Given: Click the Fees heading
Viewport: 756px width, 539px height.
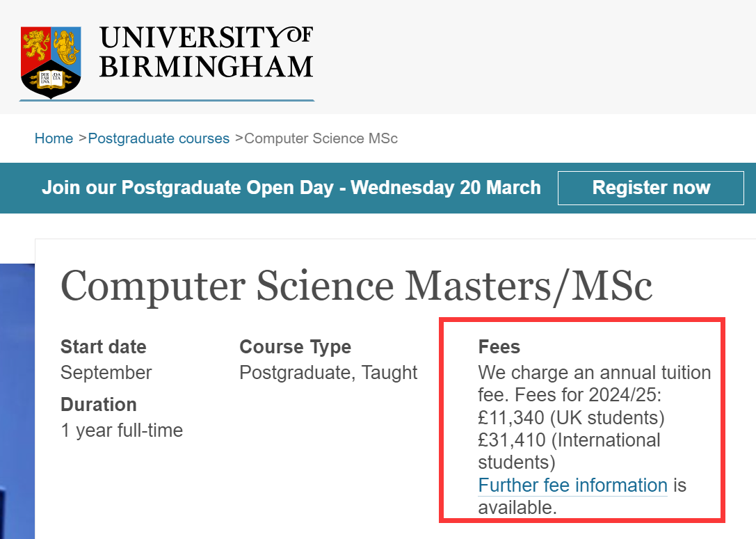Looking at the screenshot, I should [x=499, y=346].
